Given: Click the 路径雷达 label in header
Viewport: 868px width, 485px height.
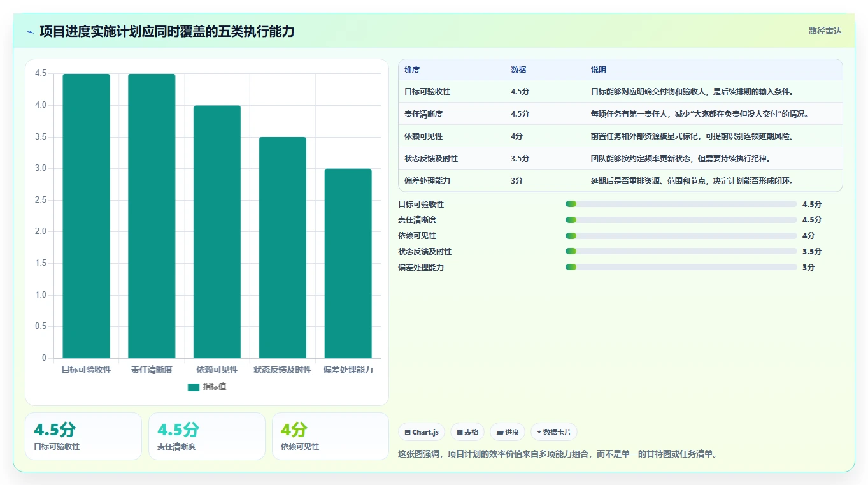Looking at the screenshot, I should (x=825, y=31).
